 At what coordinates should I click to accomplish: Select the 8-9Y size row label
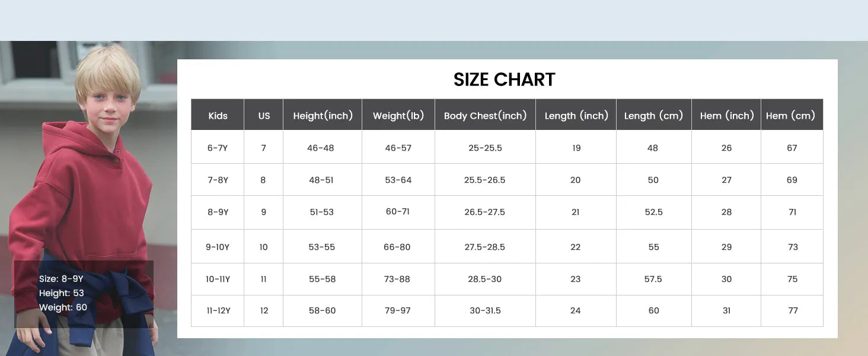click(x=218, y=212)
